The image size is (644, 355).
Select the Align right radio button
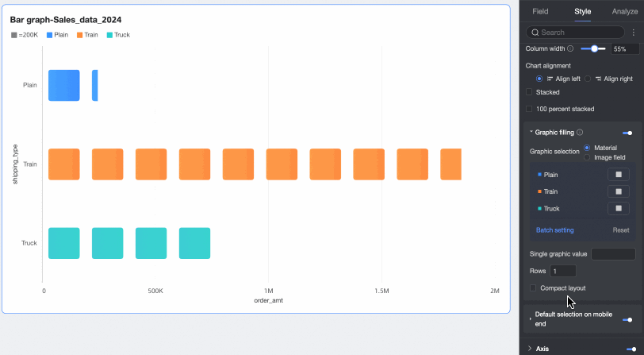tap(588, 79)
